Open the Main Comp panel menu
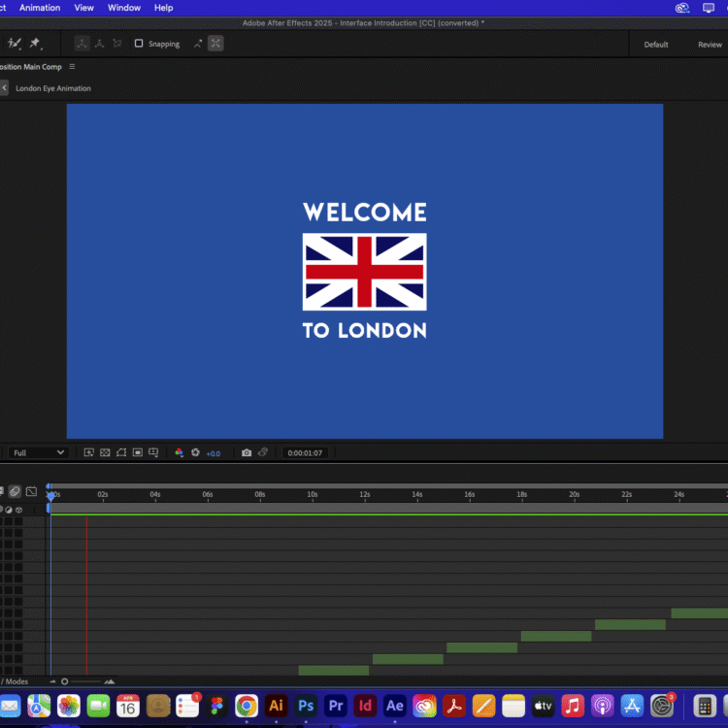 coord(72,67)
